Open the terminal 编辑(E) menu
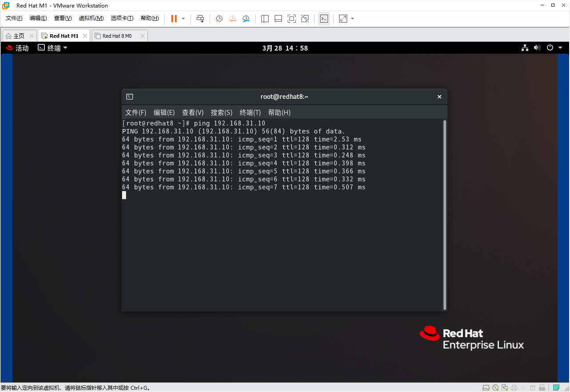Image resolution: width=570 pixels, height=392 pixels. pos(164,113)
